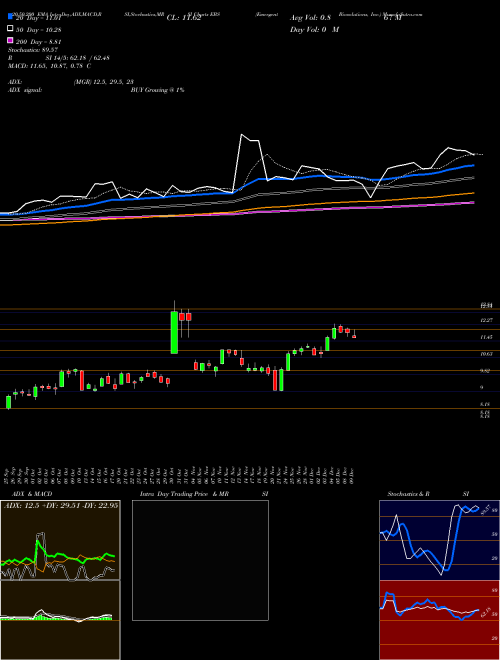Click the 'ADX: 12.5 +DY: 29.51 -DY: 22.95' header
500x660 pixels.
(x=61, y=505)
